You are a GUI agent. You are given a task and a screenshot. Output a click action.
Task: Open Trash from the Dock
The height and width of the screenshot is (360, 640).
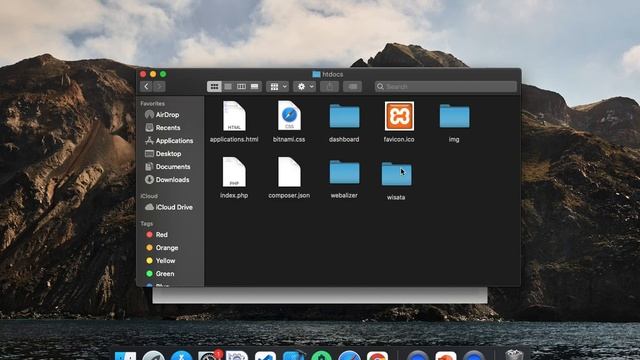514,355
